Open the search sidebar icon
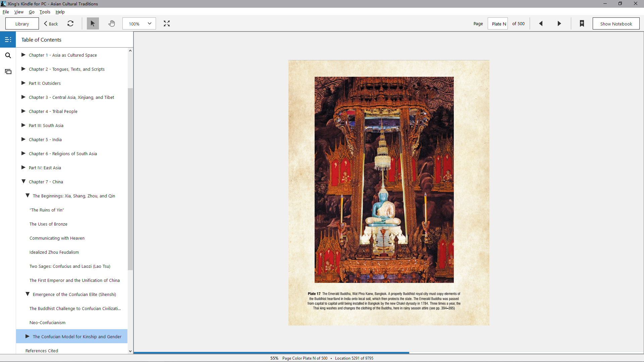The image size is (644, 362). tap(8, 55)
